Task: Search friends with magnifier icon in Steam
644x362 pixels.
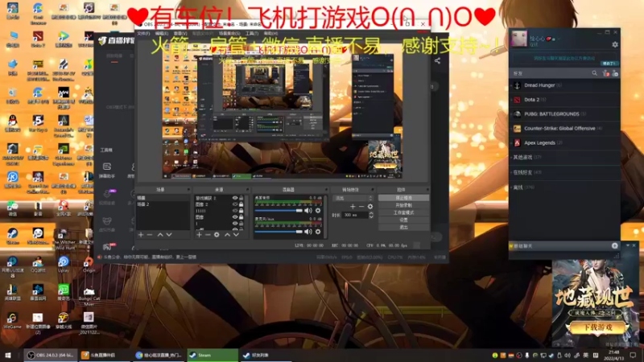Action: tap(594, 73)
